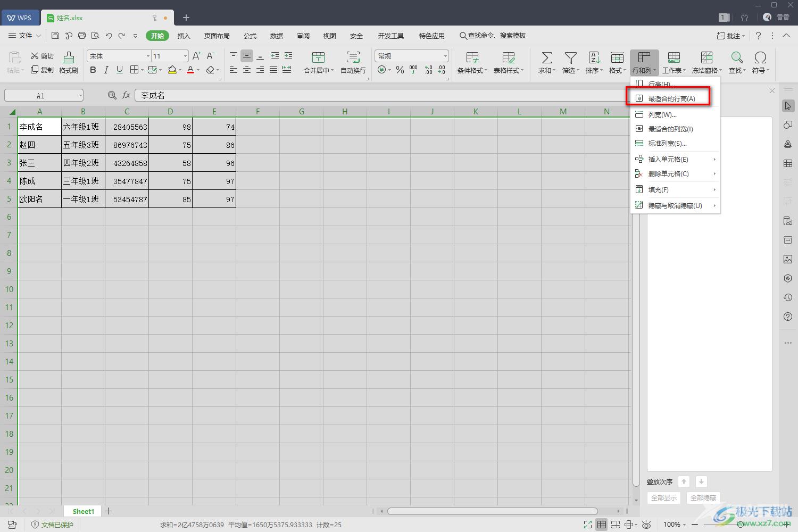The width and height of the screenshot is (798, 532).
Task: Click the Redo arrow icon
Action: coord(122,36)
